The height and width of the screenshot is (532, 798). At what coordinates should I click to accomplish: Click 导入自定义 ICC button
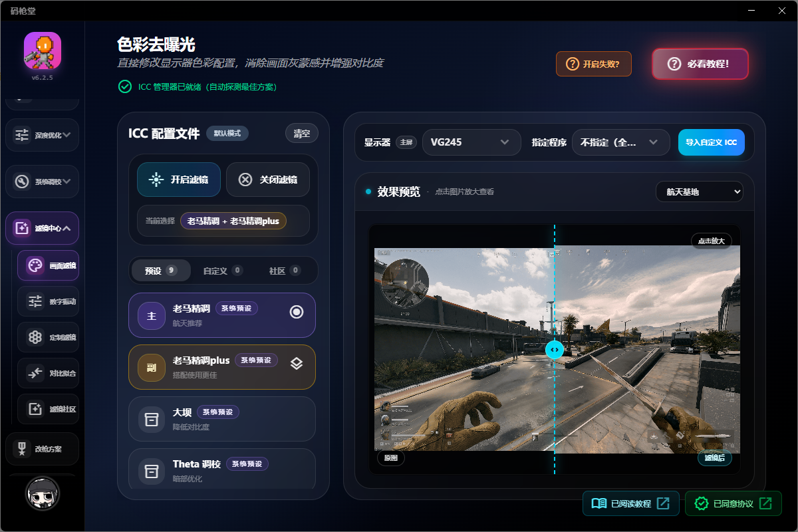pyautogui.click(x=712, y=142)
